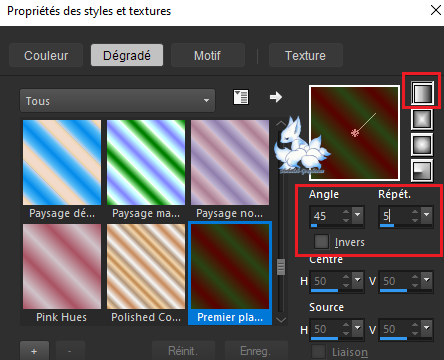Open the gradient list view options icon

[x=240, y=97]
